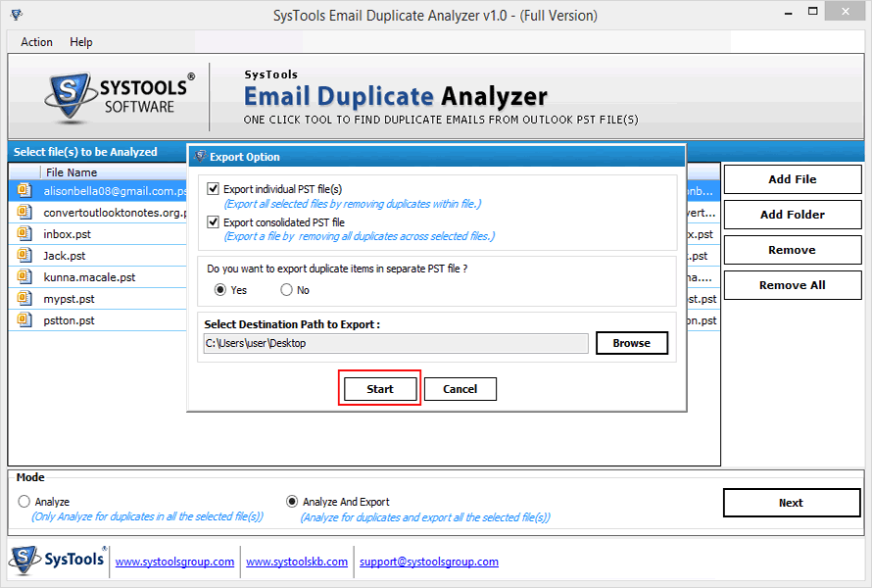The image size is (872, 588).
Task: Click the PST file icon beside pstton.pst
Action: pos(24,319)
